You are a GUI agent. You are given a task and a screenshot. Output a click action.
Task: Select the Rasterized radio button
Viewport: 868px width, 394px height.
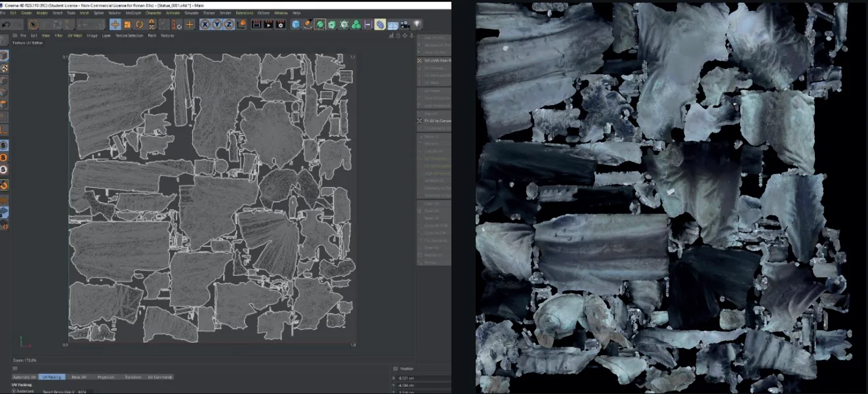[14, 391]
